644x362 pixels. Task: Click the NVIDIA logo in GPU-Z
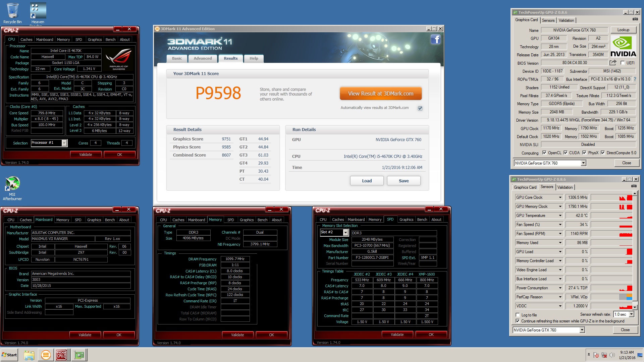point(623,47)
